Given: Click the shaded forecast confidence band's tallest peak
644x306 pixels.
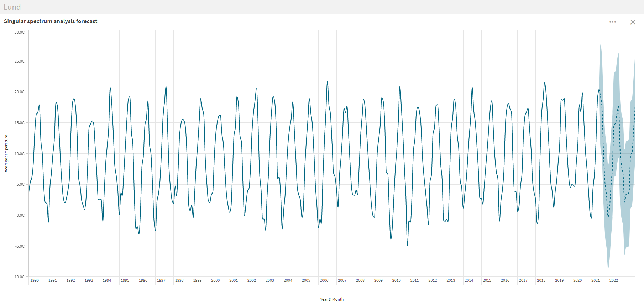Looking at the screenshot, I should (601, 46).
